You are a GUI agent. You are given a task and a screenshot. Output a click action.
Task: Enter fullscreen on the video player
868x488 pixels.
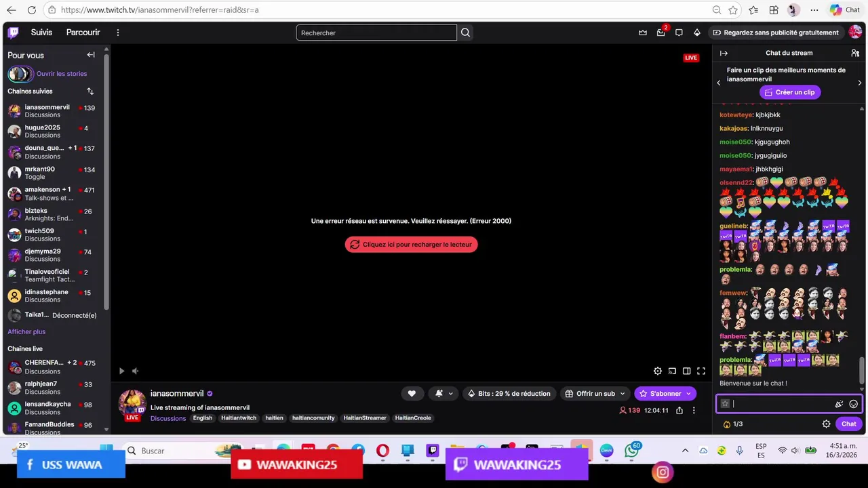point(701,371)
